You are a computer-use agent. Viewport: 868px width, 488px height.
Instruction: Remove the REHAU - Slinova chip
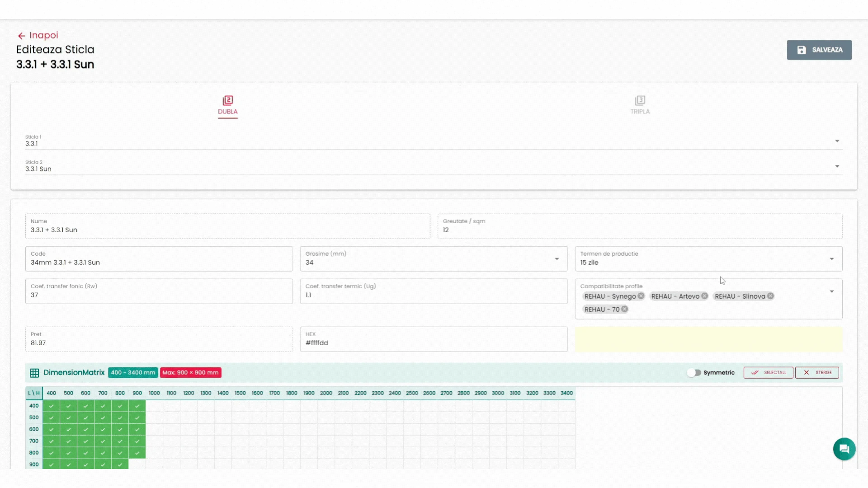tap(770, 296)
